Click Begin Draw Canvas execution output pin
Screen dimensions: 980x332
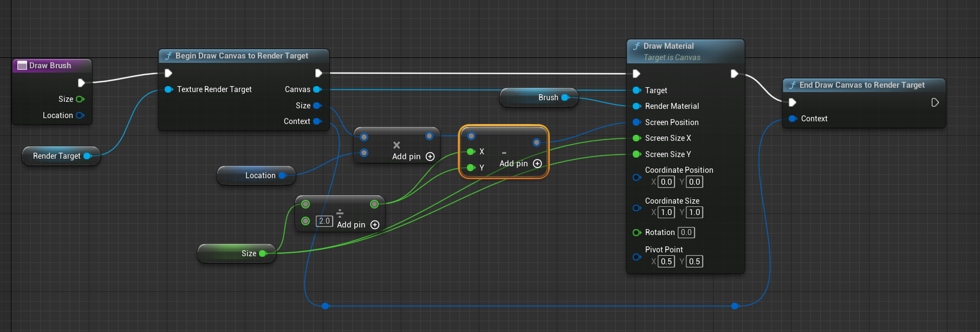(319, 73)
